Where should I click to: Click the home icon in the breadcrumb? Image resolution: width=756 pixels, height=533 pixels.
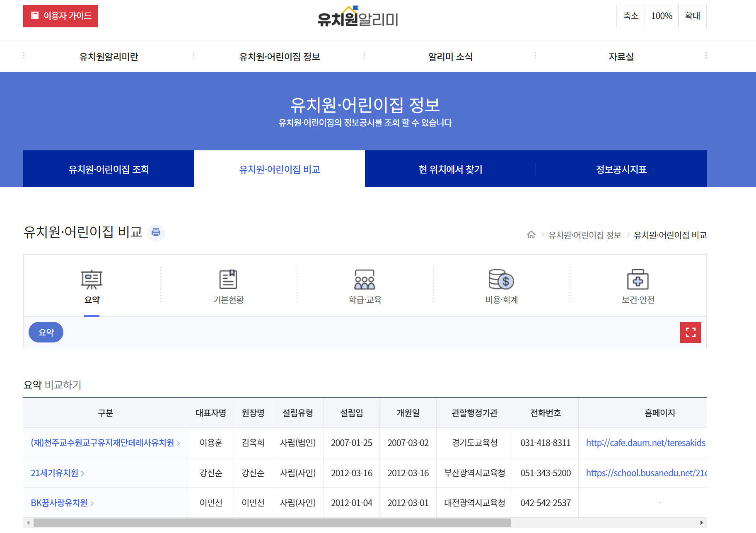pos(531,234)
